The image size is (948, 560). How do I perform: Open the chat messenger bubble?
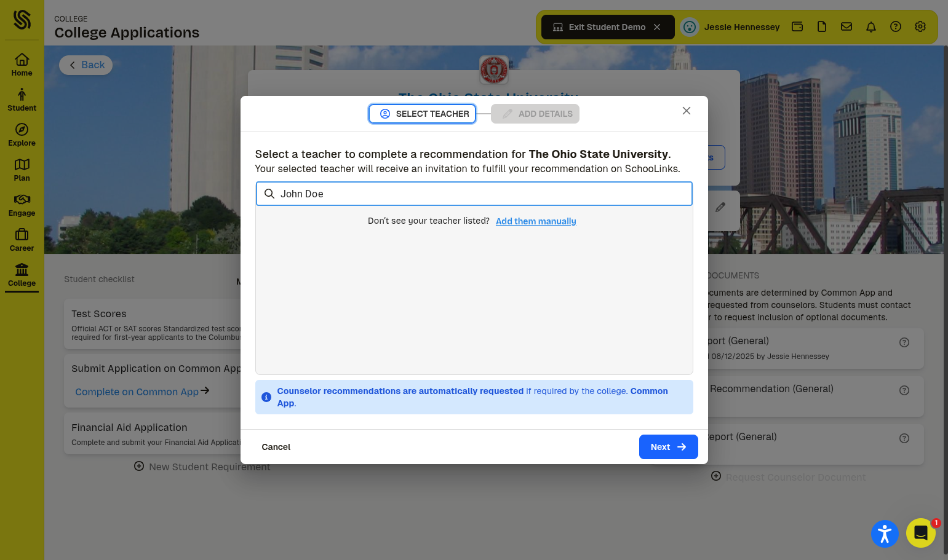[920, 533]
